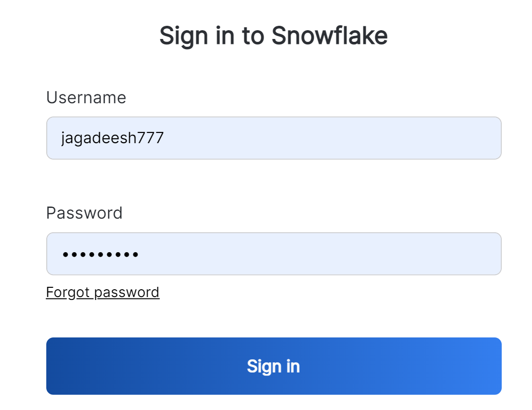Click on the jagadeesh777 text
The height and width of the screenshot is (410, 532).
[x=113, y=138]
